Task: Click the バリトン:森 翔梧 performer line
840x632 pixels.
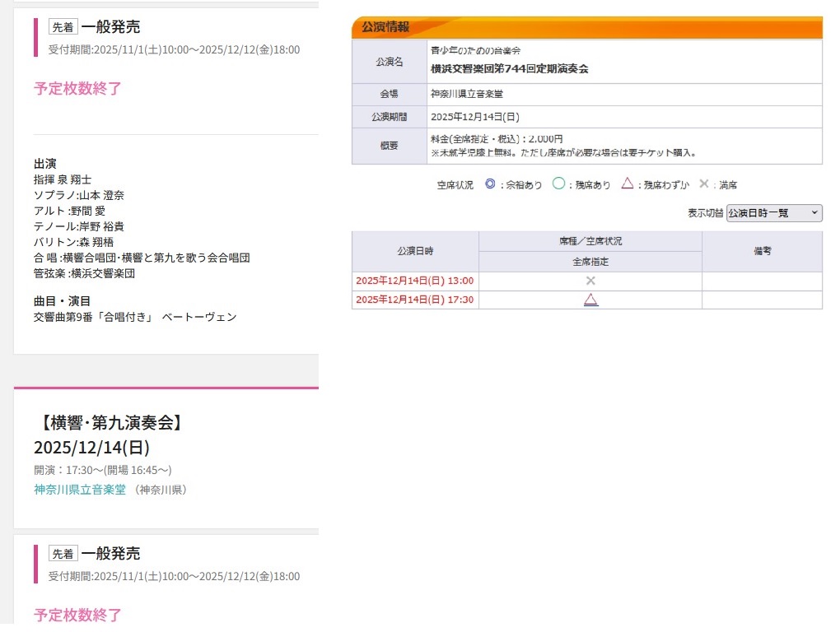Action: click(74, 242)
